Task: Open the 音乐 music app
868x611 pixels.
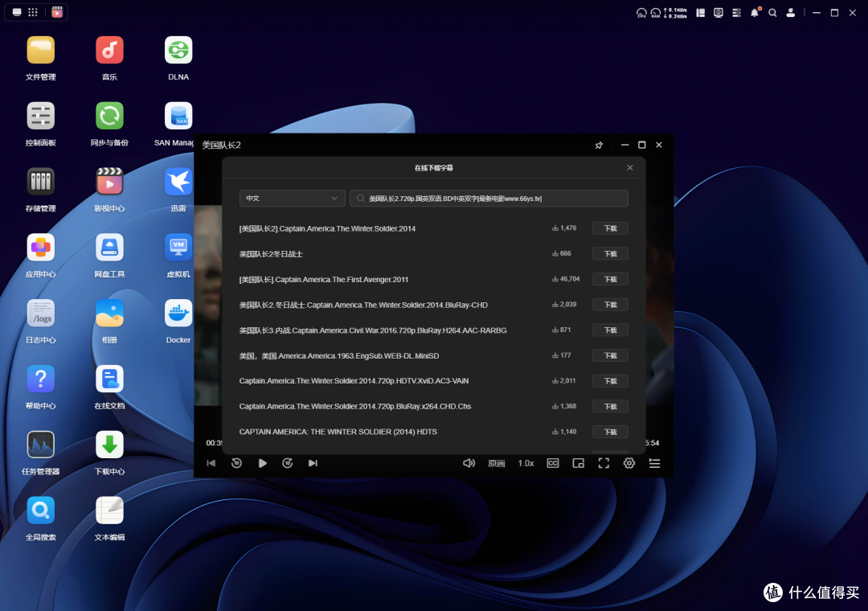Action: (x=109, y=51)
